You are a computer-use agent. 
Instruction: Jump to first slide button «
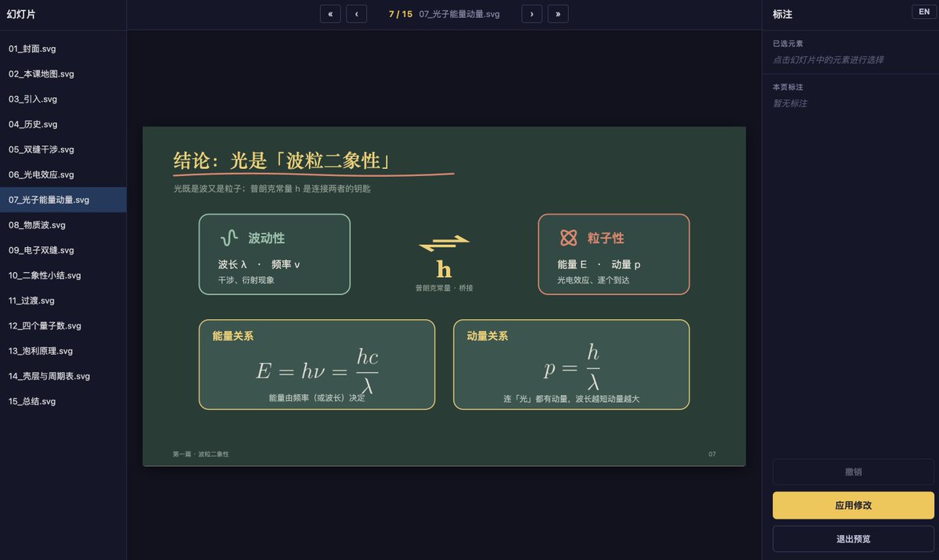click(x=330, y=14)
